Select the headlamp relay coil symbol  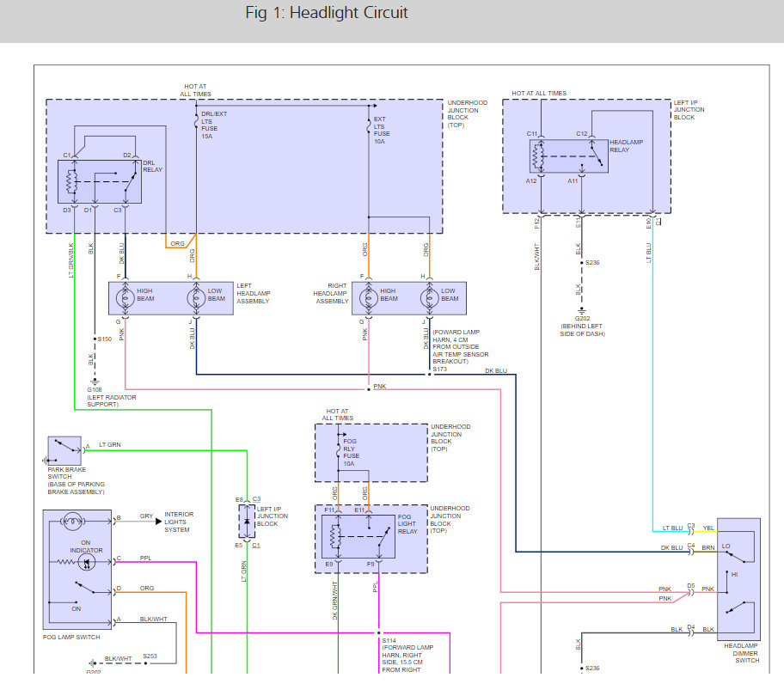click(537, 156)
